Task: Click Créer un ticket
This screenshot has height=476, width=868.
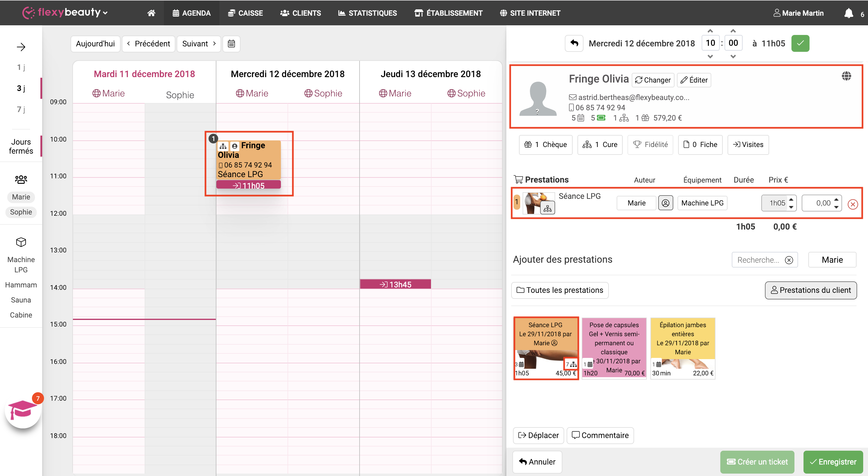Action: click(x=757, y=462)
